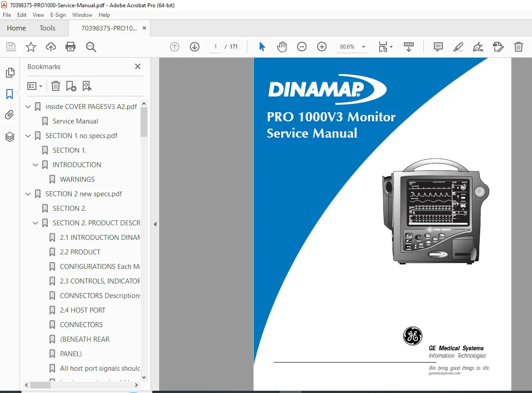The image size is (532, 393).
Task: Zoom out with the minus icon
Action: [301, 47]
